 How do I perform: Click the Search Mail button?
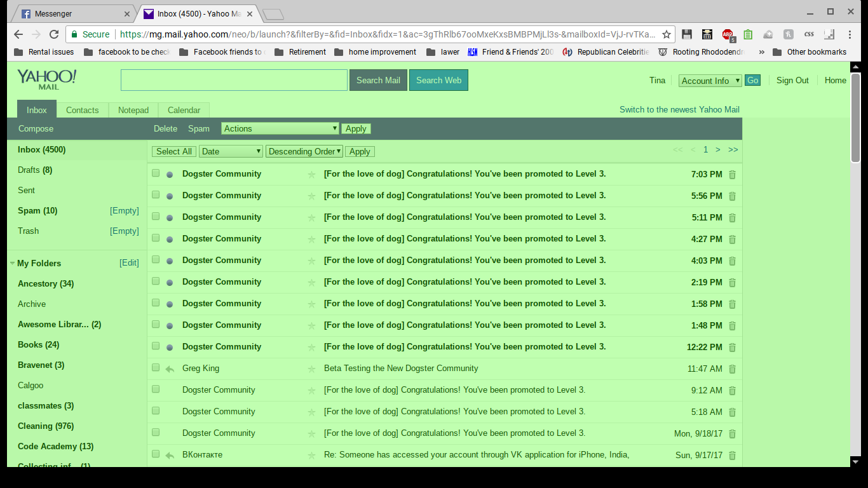(378, 80)
